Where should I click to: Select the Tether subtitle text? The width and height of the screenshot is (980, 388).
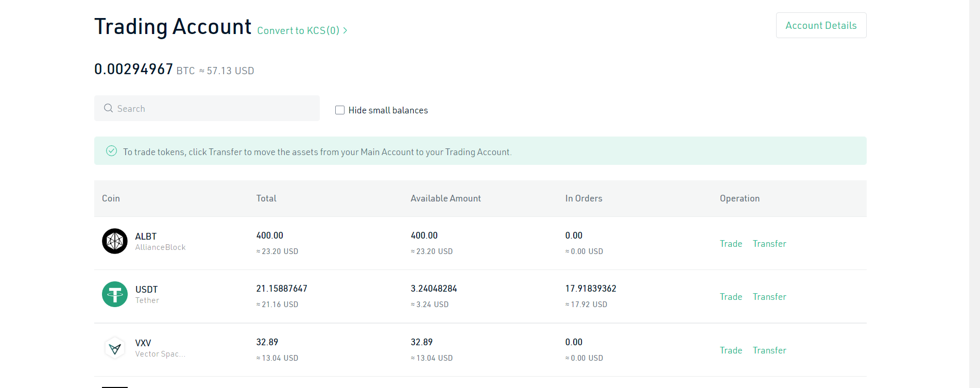147,300
